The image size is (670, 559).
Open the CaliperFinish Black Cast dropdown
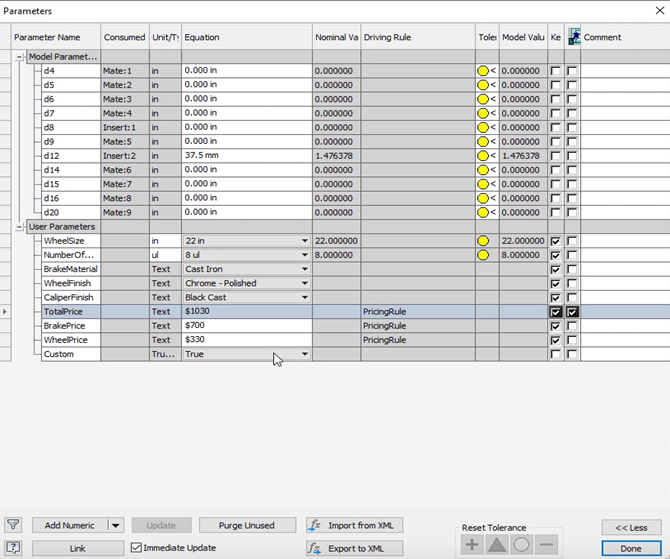(x=305, y=297)
